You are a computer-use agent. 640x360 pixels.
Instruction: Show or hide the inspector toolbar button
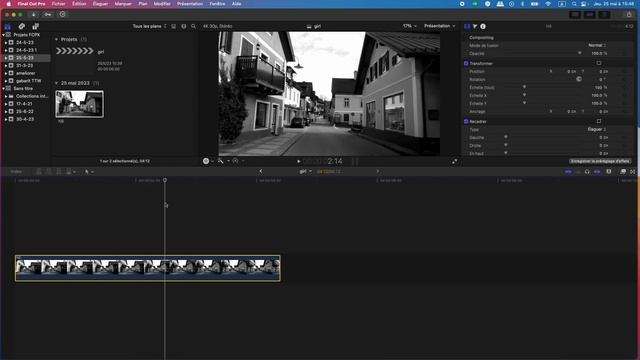pyautogui.click(x=604, y=14)
